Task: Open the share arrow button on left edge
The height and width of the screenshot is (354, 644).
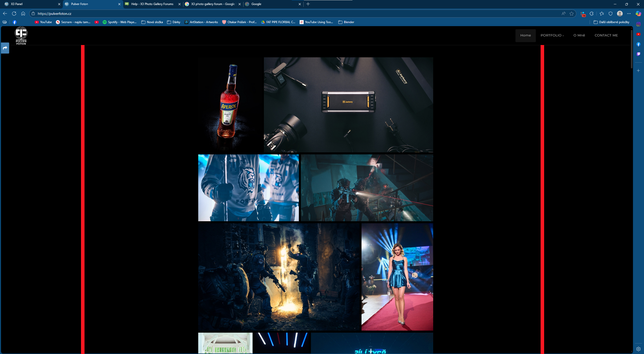Action: click(5, 48)
